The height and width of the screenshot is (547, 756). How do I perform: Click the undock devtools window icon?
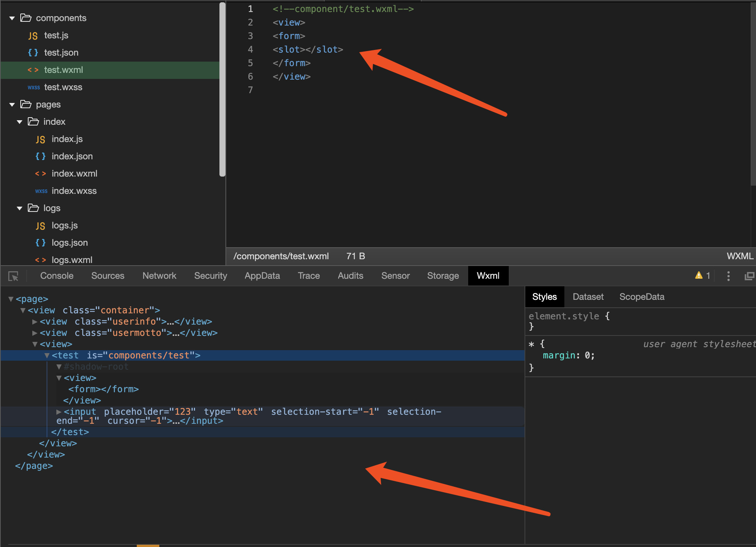click(x=749, y=276)
